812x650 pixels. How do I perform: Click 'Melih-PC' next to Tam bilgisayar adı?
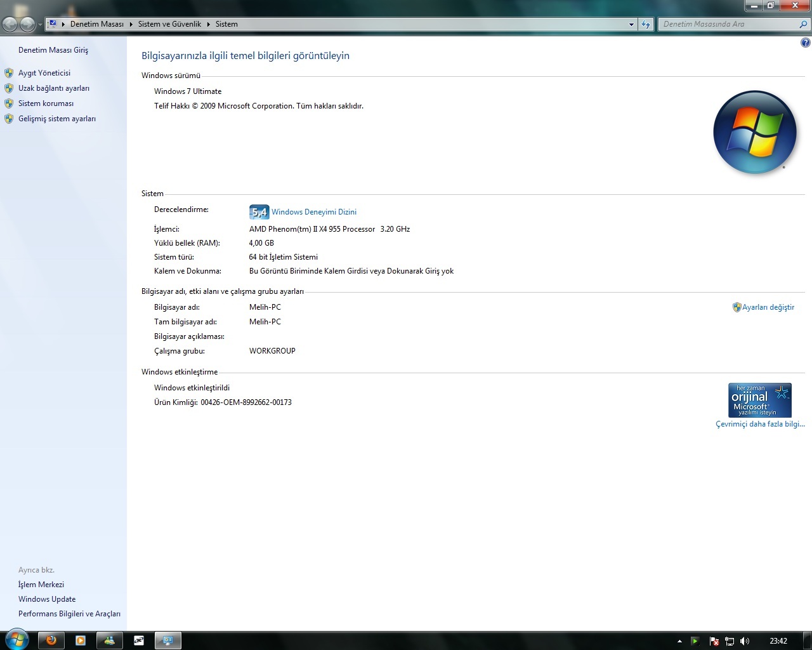(265, 322)
